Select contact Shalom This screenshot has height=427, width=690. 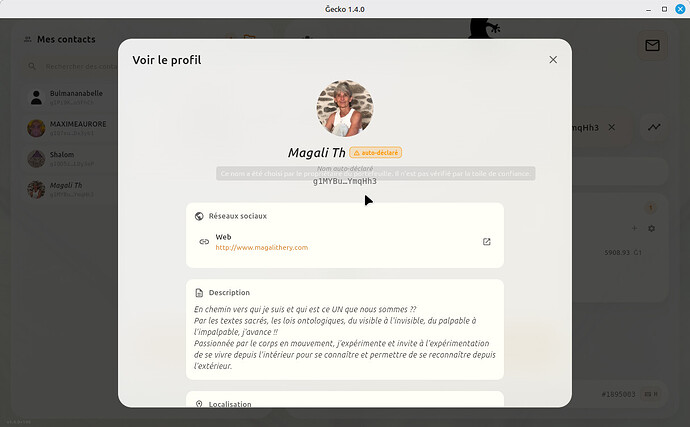click(x=70, y=159)
